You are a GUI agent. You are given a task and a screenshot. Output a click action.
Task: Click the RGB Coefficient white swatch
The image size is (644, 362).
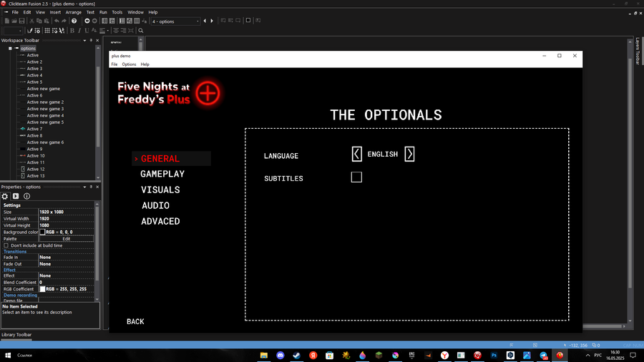pyautogui.click(x=42, y=289)
